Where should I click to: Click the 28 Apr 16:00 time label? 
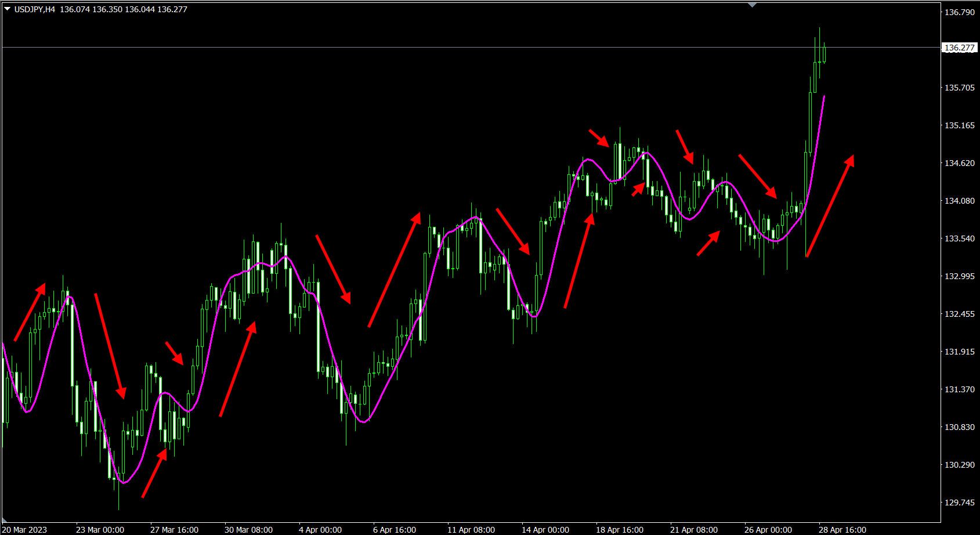click(842, 529)
